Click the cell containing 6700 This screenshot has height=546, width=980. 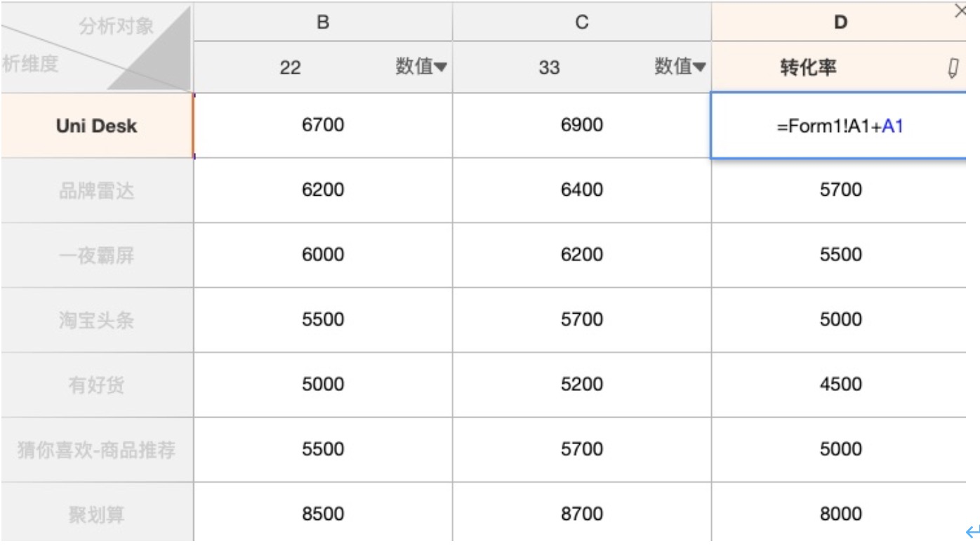point(323,126)
